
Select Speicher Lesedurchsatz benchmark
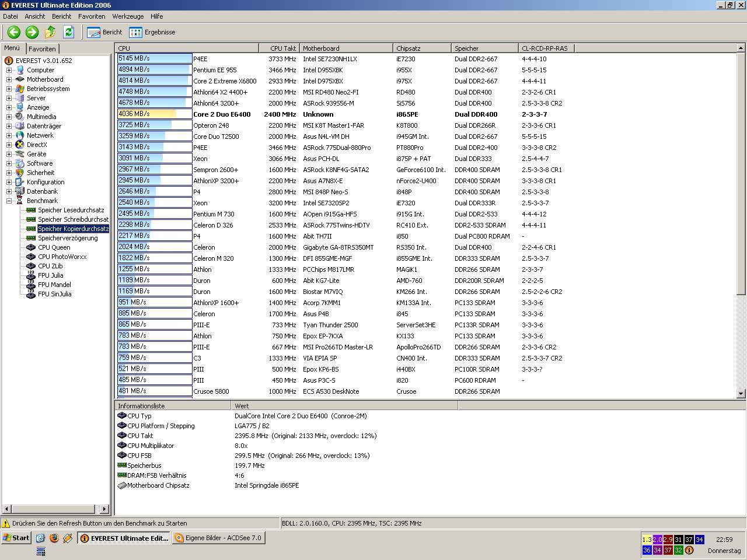[x=71, y=210]
